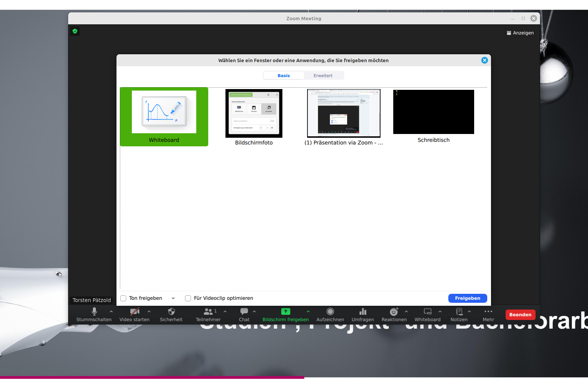Image resolution: width=588 pixels, height=384 pixels.
Task: Open the Teilnehmer participants panel
Action: [x=208, y=312]
